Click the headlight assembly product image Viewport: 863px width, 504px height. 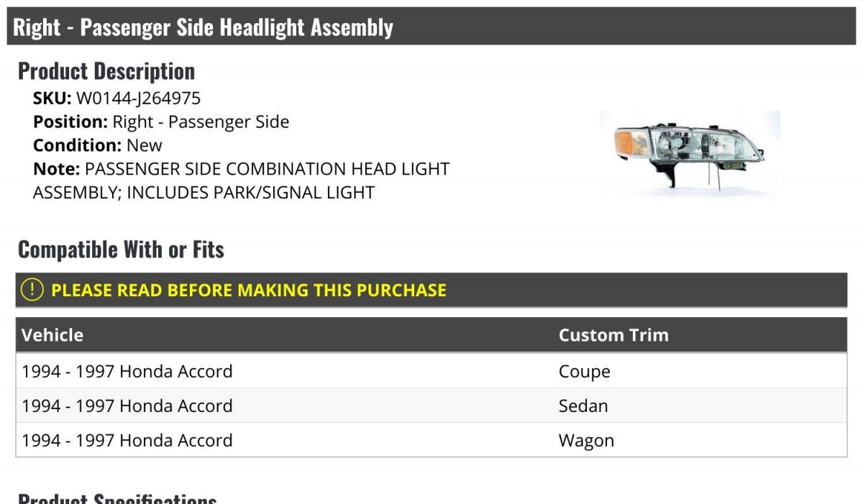pos(690,153)
